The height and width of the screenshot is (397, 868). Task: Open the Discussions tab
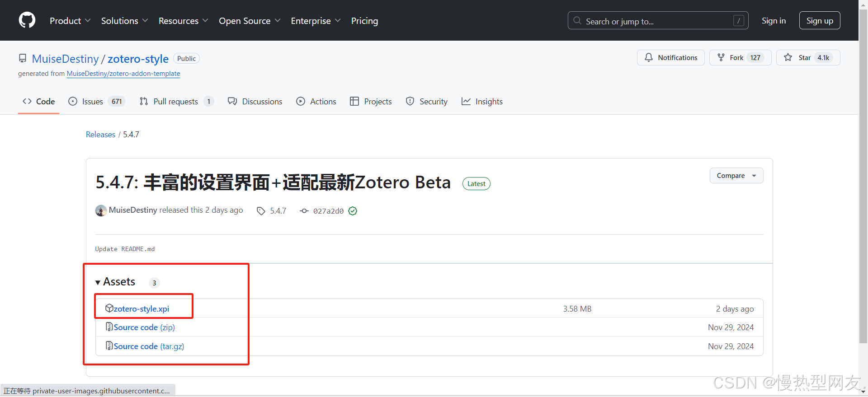coord(255,102)
